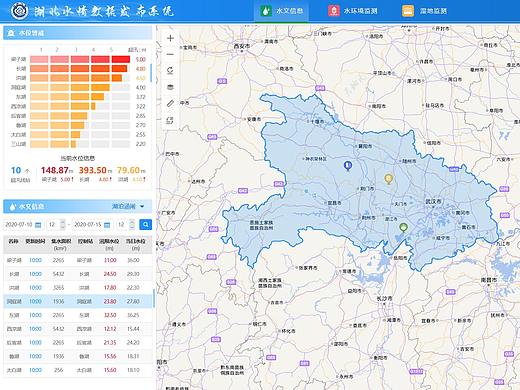Click the blue search magnifier button
The image size is (520, 390).
click(x=146, y=225)
